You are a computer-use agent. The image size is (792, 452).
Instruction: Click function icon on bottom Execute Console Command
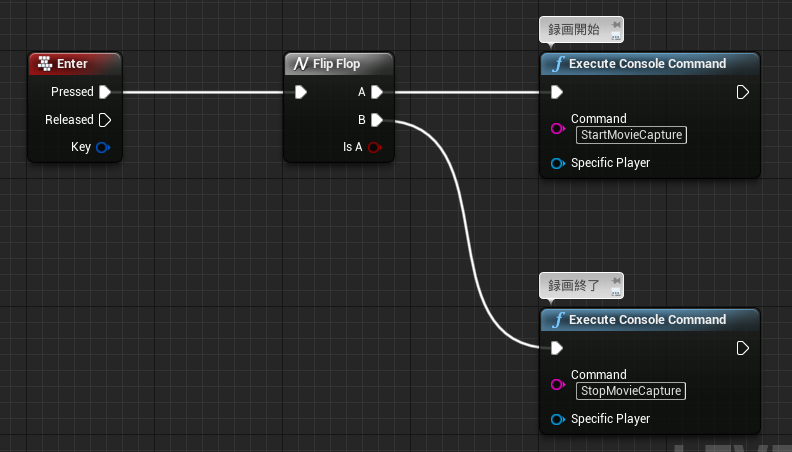click(558, 320)
